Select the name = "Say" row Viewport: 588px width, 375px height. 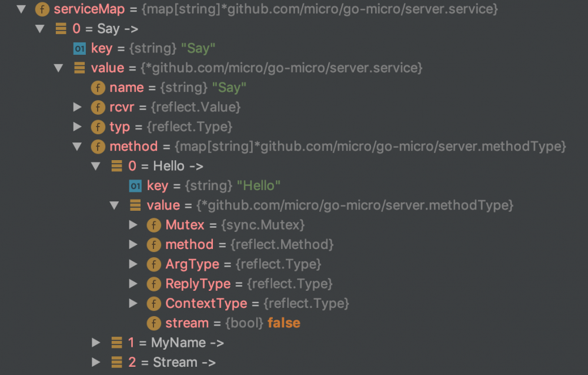point(178,88)
